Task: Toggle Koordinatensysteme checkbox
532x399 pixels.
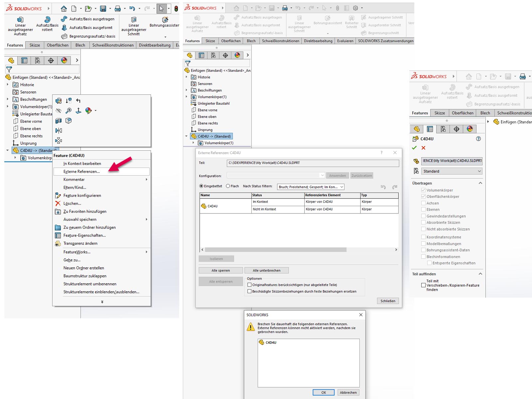Action: click(423, 237)
